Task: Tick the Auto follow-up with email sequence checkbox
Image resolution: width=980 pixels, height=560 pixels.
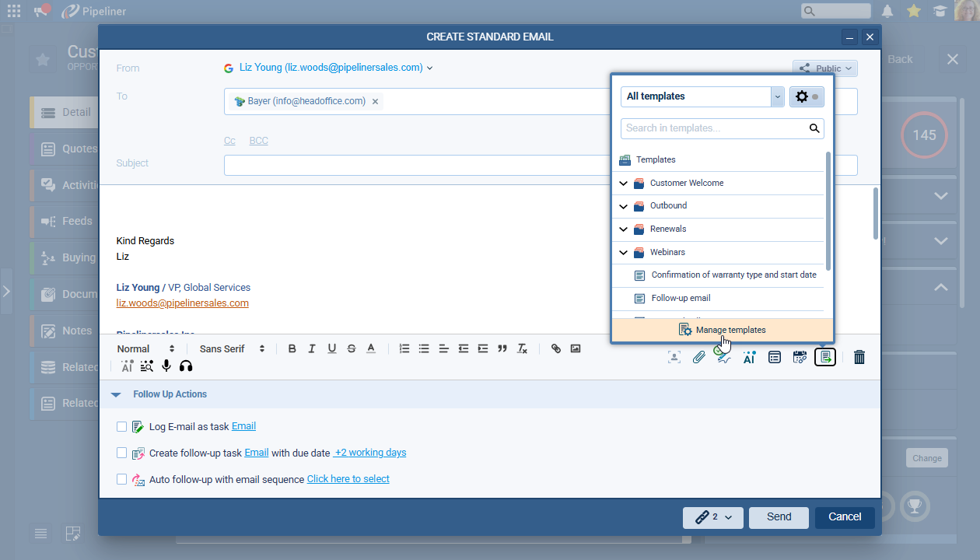Action: pyautogui.click(x=121, y=479)
